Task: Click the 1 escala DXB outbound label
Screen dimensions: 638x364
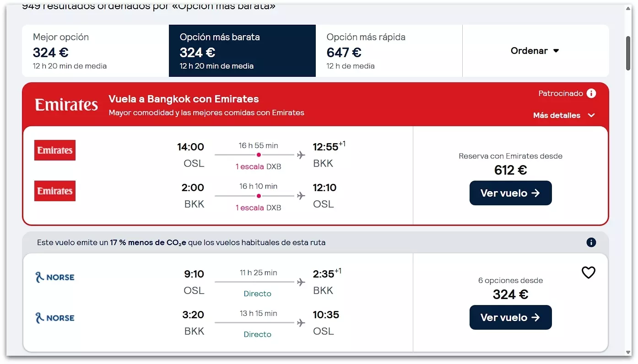Action: click(258, 167)
